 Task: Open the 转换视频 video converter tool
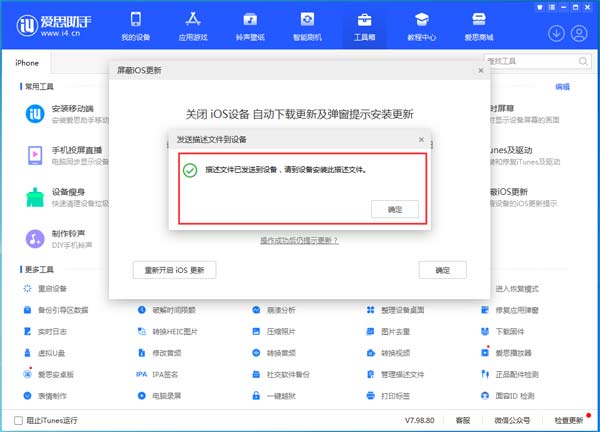(x=388, y=353)
